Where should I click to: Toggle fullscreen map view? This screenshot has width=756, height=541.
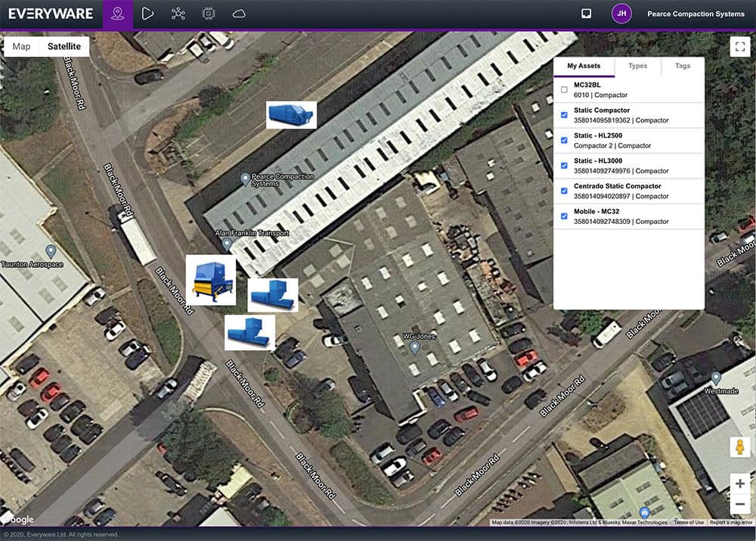[x=740, y=47]
